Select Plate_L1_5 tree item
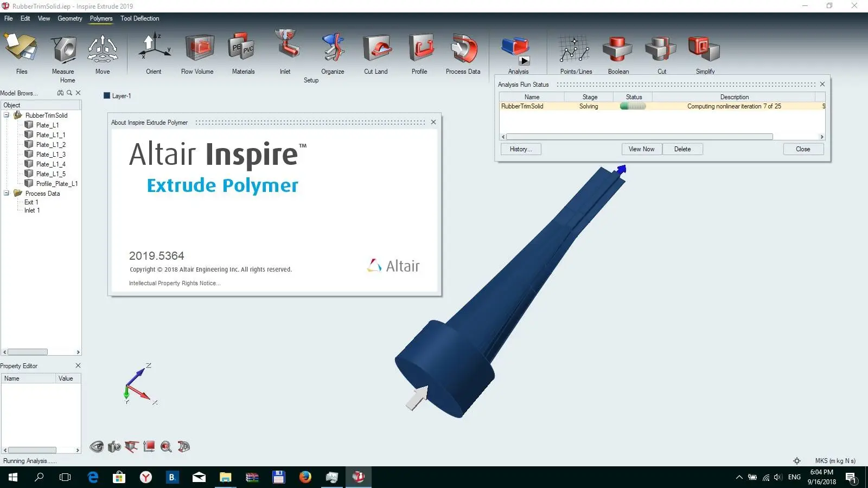The height and width of the screenshot is (488, 868). point(50,174)
